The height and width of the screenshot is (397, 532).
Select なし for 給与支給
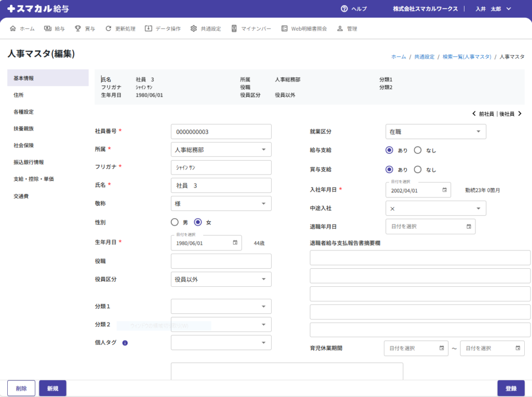[418, 150]
